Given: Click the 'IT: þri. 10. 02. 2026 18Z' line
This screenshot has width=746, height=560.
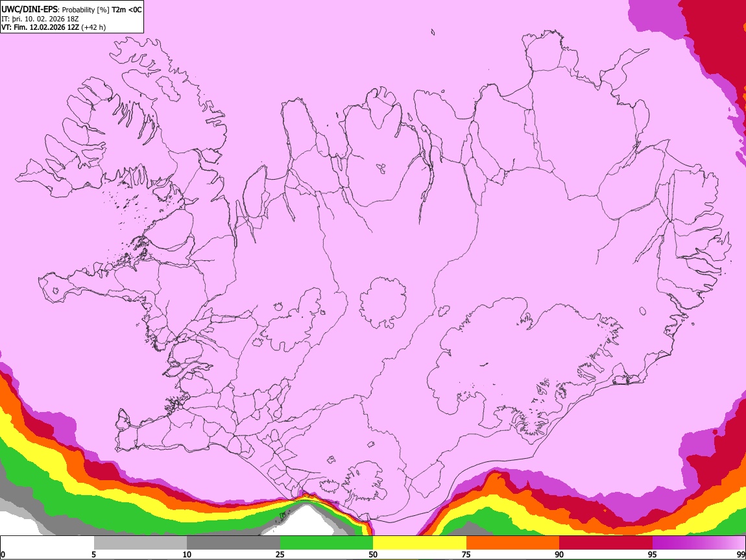Looking at the screenshot, I should 40,19.
